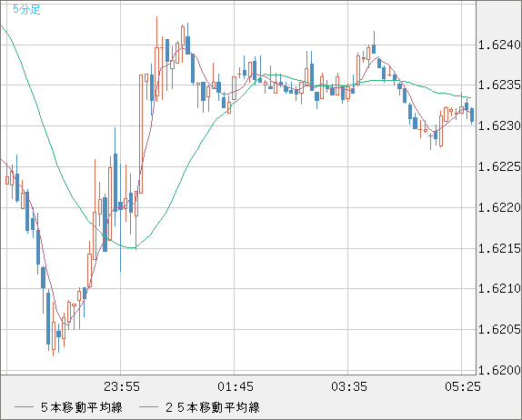Select the 1.6200 price axis label

(499, 370)
